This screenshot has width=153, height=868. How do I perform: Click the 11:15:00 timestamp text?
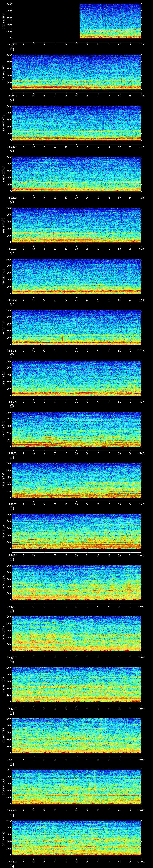coord(12,606)
